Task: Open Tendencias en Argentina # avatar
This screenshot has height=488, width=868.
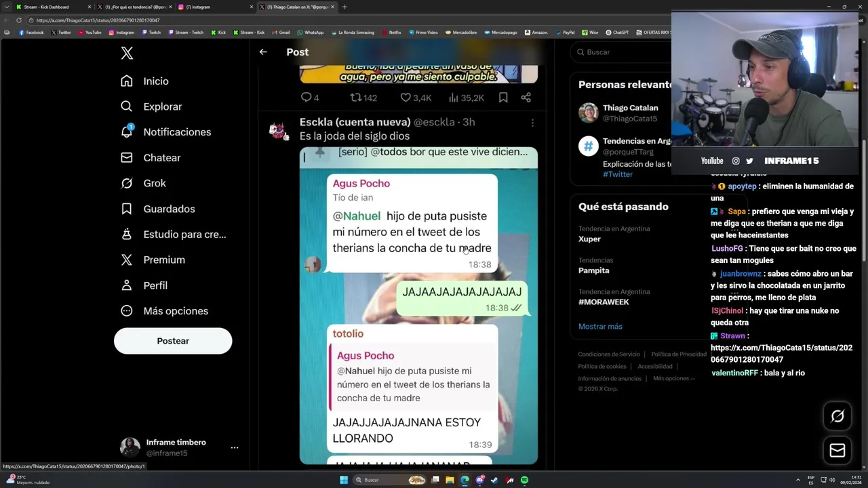Action: (x=589, y=146)
